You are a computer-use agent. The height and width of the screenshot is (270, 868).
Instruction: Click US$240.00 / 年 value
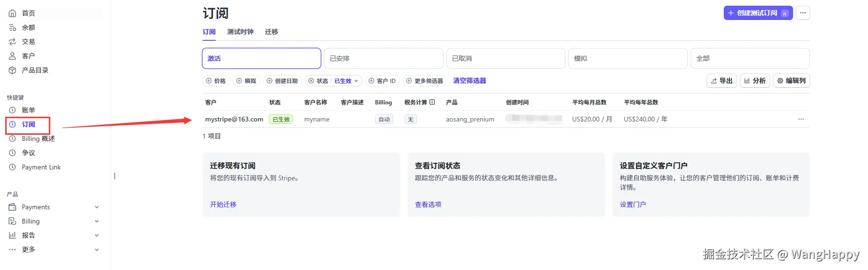tap(646, 119)
